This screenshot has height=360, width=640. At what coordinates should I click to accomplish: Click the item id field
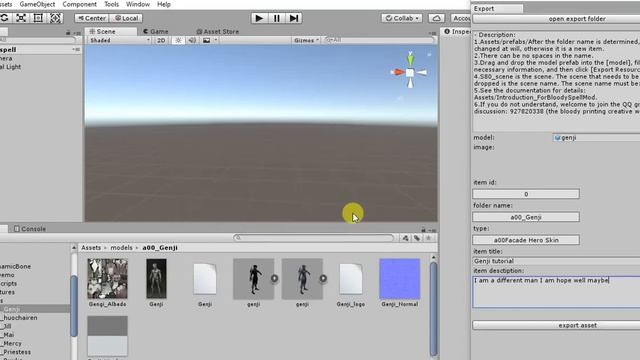coord(526,194)
